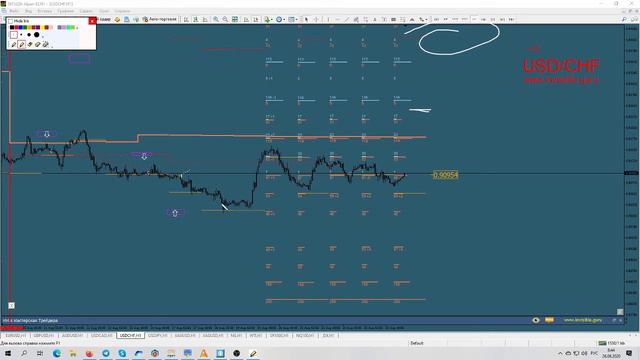Zoom out on the chart

225,19
